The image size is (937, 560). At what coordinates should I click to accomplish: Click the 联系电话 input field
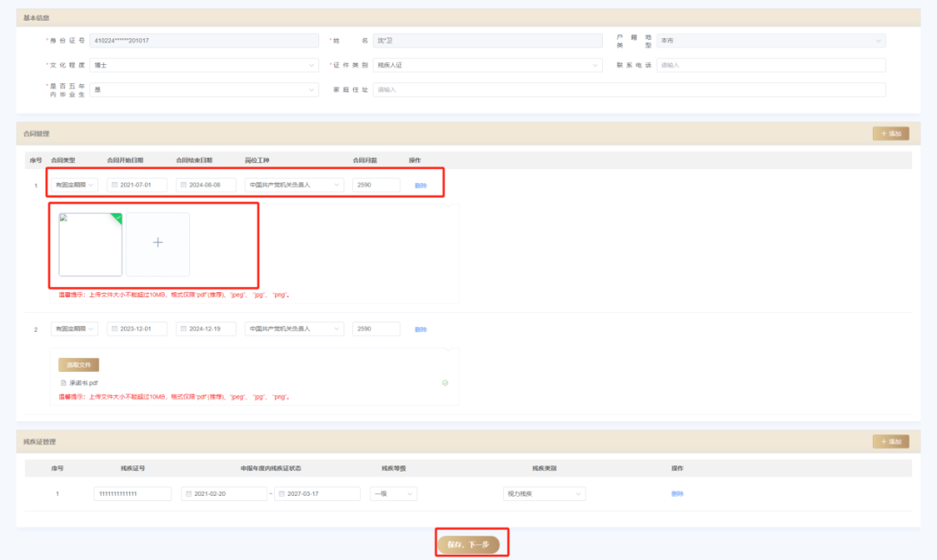(x=771, y=65)
